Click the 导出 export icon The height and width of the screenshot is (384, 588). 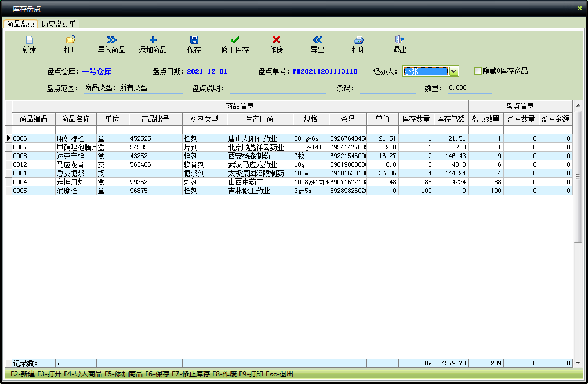tap(318, 40)
